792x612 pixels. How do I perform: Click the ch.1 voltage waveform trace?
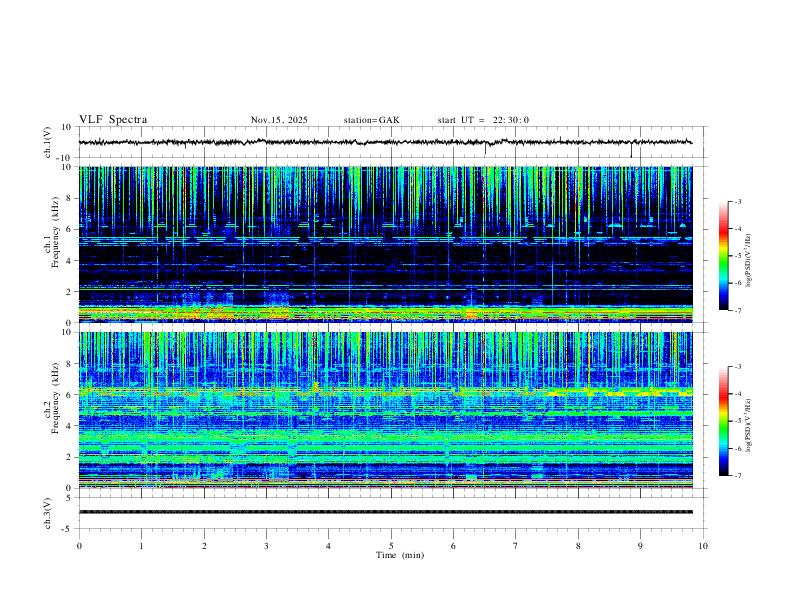(x=386, y=142)
